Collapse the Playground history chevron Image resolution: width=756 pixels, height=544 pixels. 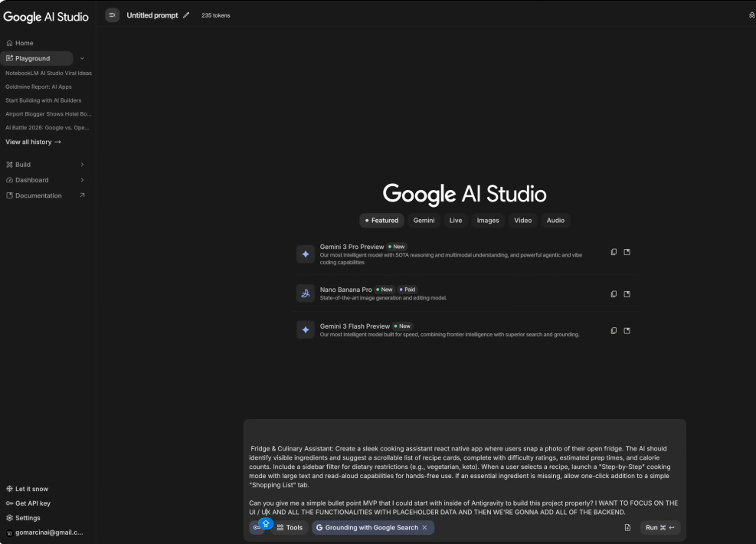[82, 58]
